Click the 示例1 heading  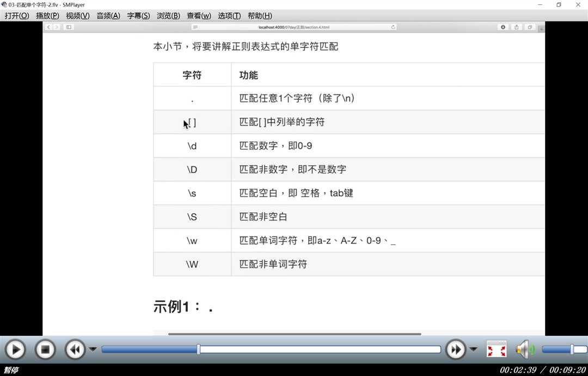click(x=183, y=307)
